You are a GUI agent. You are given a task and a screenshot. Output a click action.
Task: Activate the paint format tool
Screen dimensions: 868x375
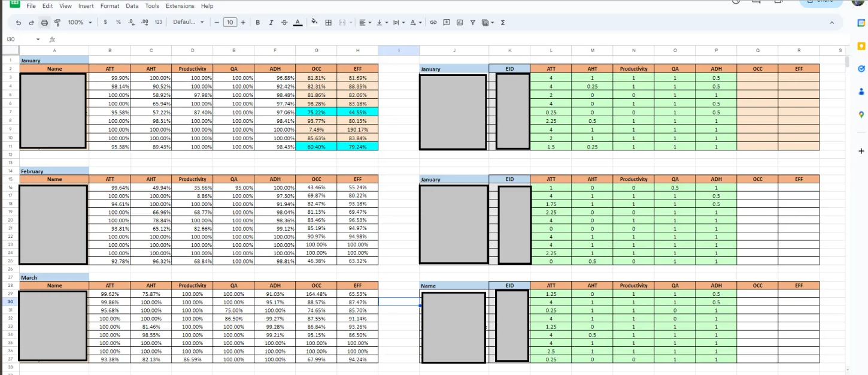[x=57, y=22]
